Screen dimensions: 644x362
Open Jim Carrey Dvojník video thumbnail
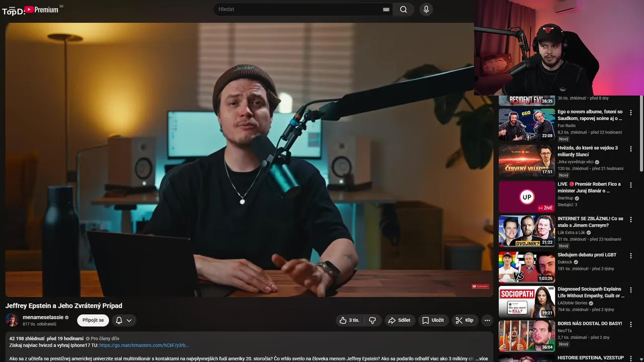(527, 231)
